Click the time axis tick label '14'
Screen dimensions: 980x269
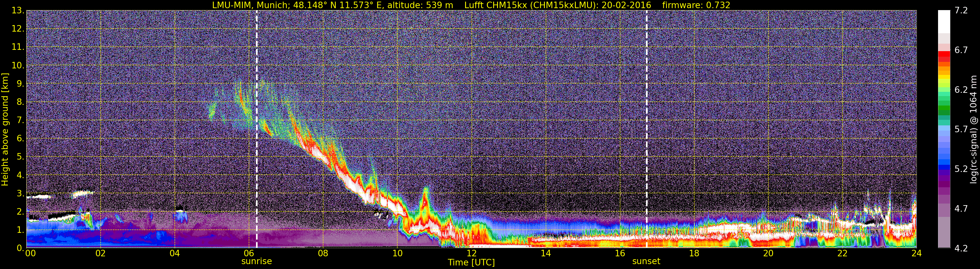pos(545,253)
